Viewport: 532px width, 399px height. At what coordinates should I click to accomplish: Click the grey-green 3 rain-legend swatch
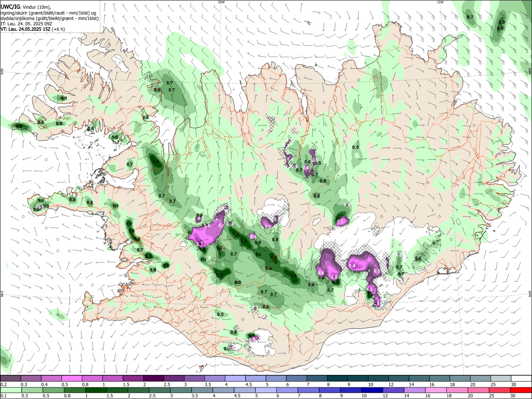point(181,390)
